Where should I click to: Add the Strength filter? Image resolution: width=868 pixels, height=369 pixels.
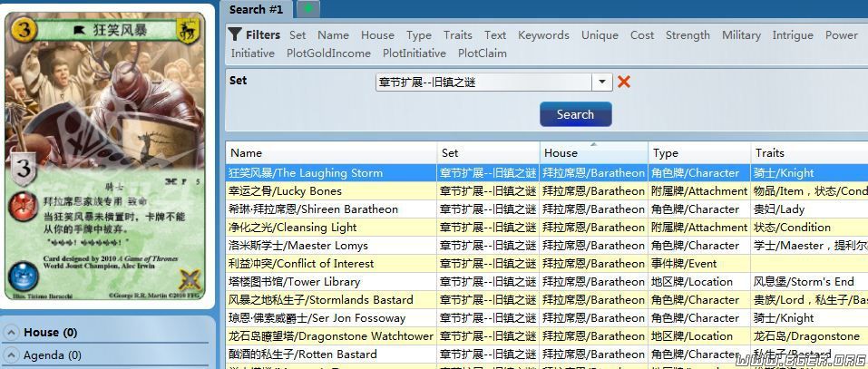click(688, 34)
